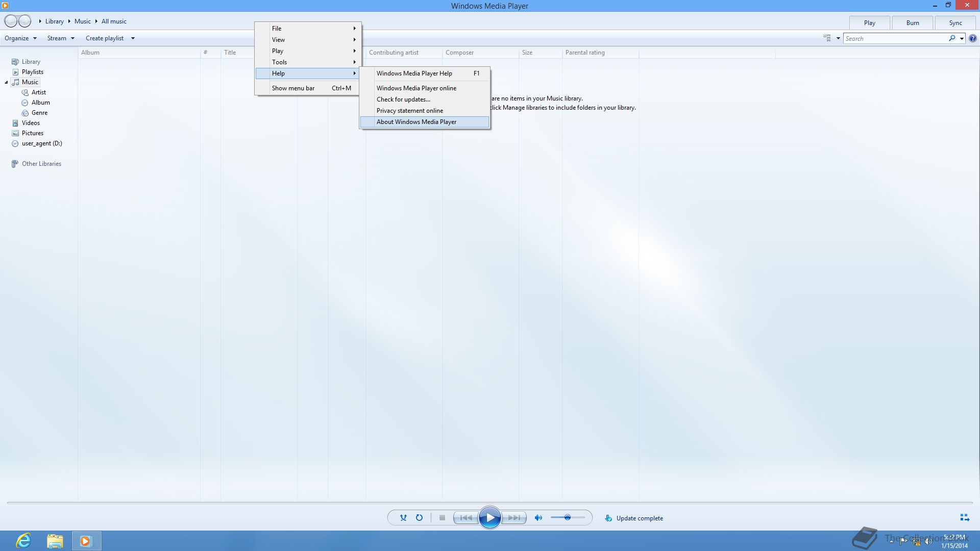
Task: Select Windows Media Player online
Action: click(x=425, y=88)
